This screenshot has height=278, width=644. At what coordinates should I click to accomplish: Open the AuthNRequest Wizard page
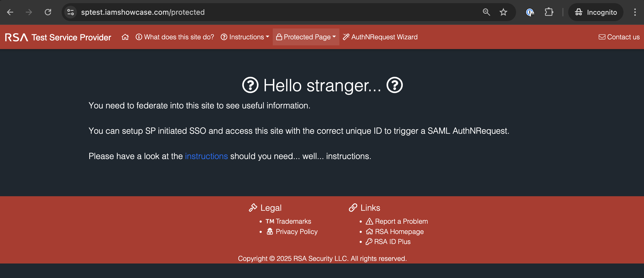click(384, 37)
